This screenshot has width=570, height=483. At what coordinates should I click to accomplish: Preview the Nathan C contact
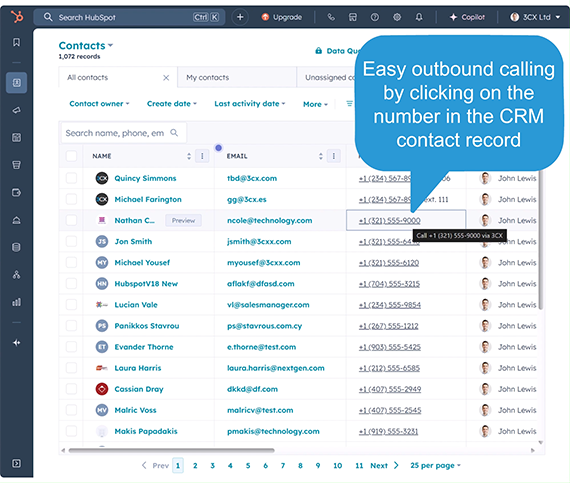coord(183,220)
